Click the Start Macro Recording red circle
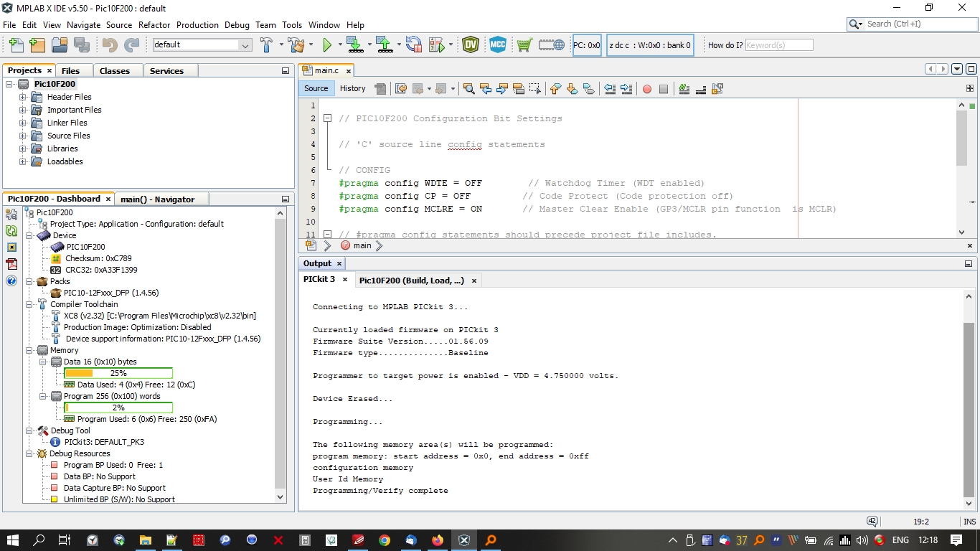Viewport: 980px width, 551px height. pos(646,89)
